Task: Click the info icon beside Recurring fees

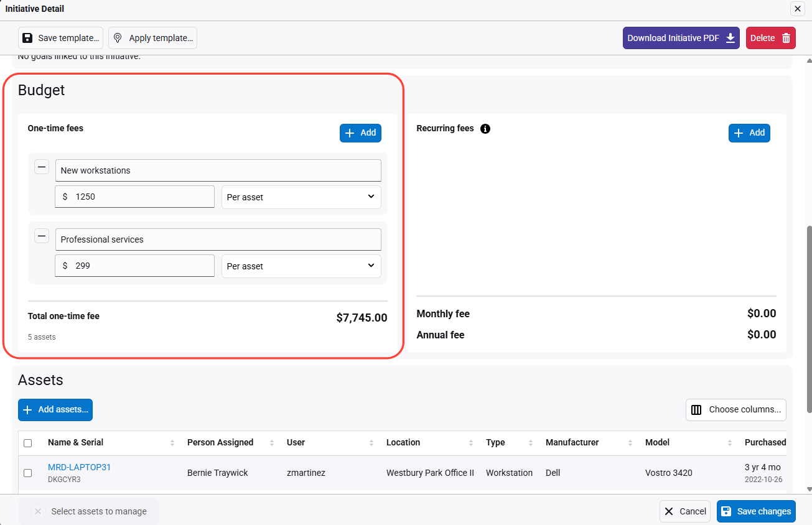Action: pyautogui.click(x=485, y=129)
